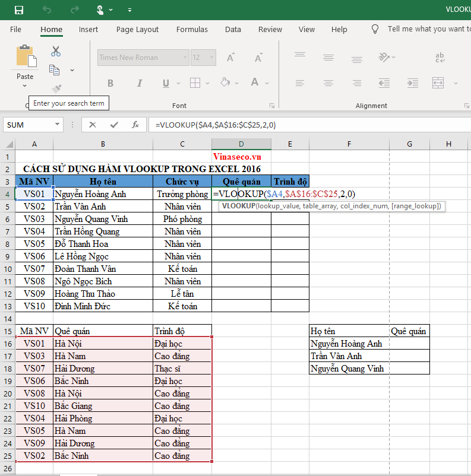Viewport: 471px width, 476px height.
Task: Click the Cut scissors icon
Action: (56, 52)
